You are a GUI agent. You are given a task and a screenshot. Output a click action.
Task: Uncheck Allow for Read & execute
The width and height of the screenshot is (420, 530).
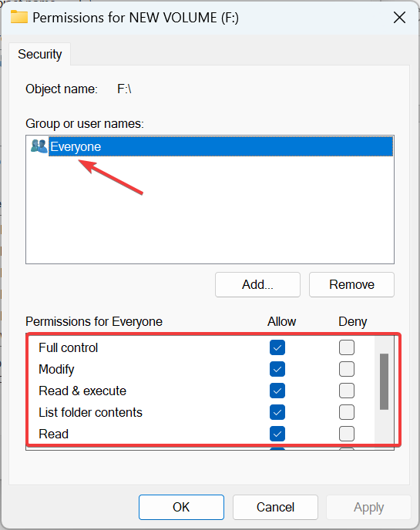click(277, 391)
